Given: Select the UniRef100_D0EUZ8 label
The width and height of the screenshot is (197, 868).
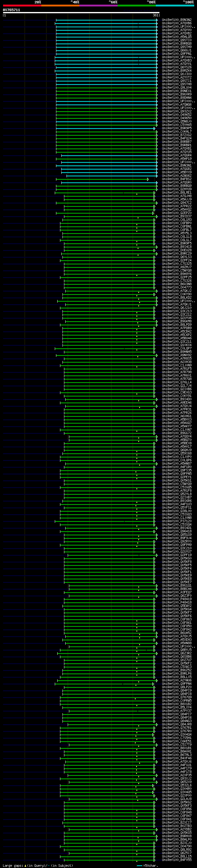Looking at the screenshot, I should [x=177, y=250].
